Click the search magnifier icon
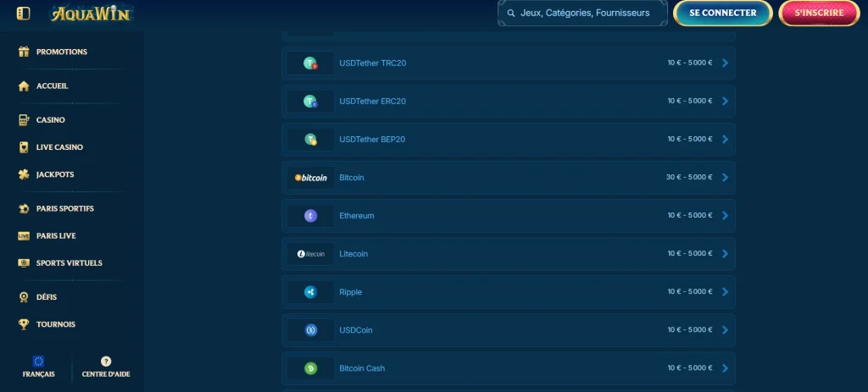 tap(511, 13)
